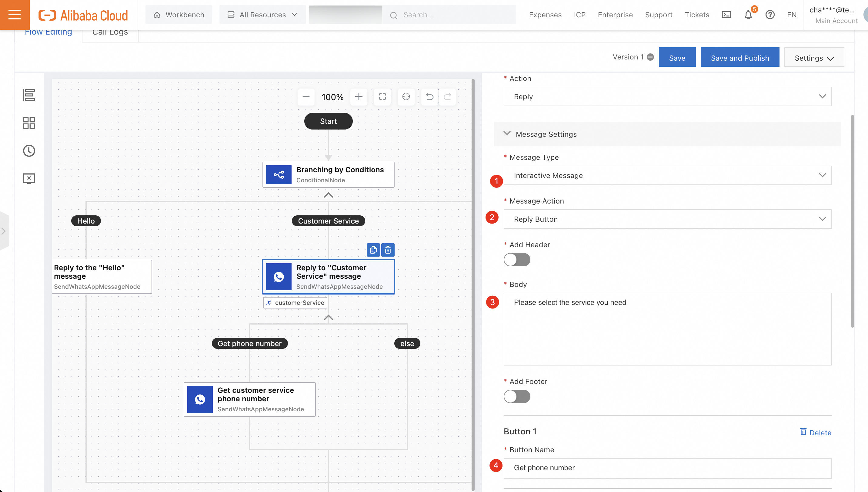Open the history clock sidebar icon
This screenshot has width=868, height=492.
click(x=29, y=151)
